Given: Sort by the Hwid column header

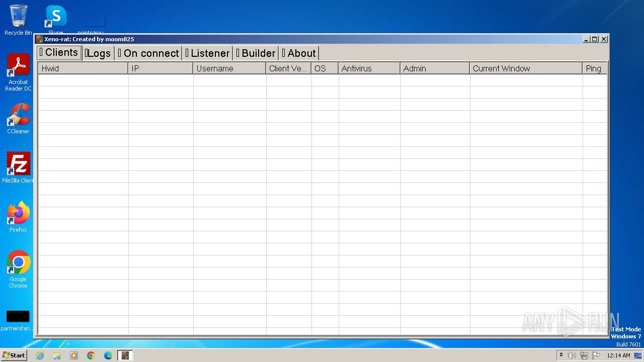Looking at the screenshot, I should [83, 68].
